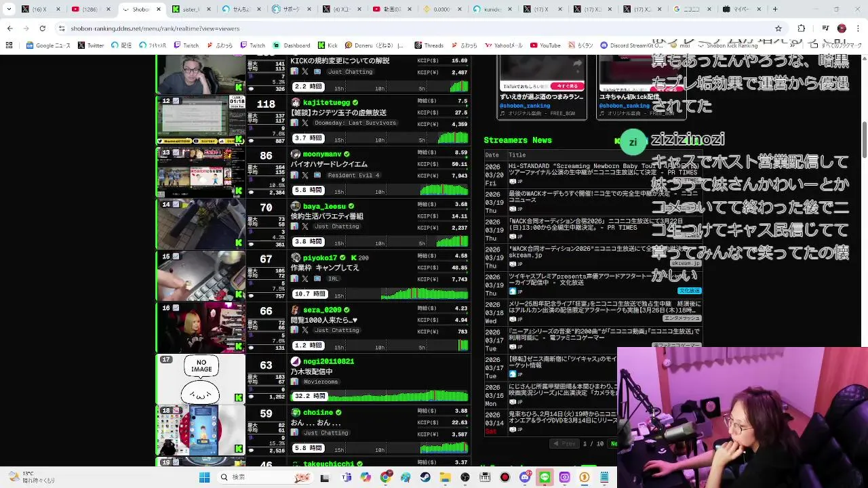Open the browser apps grid button

click(9, 45)
